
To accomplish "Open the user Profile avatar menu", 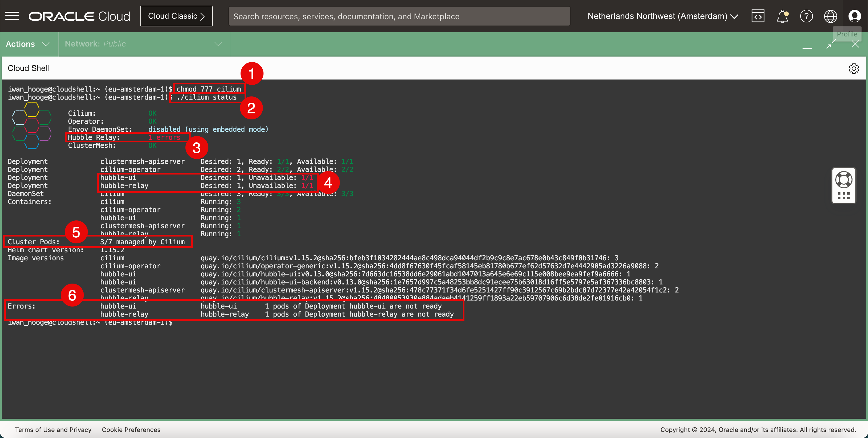I will point(855,16).
